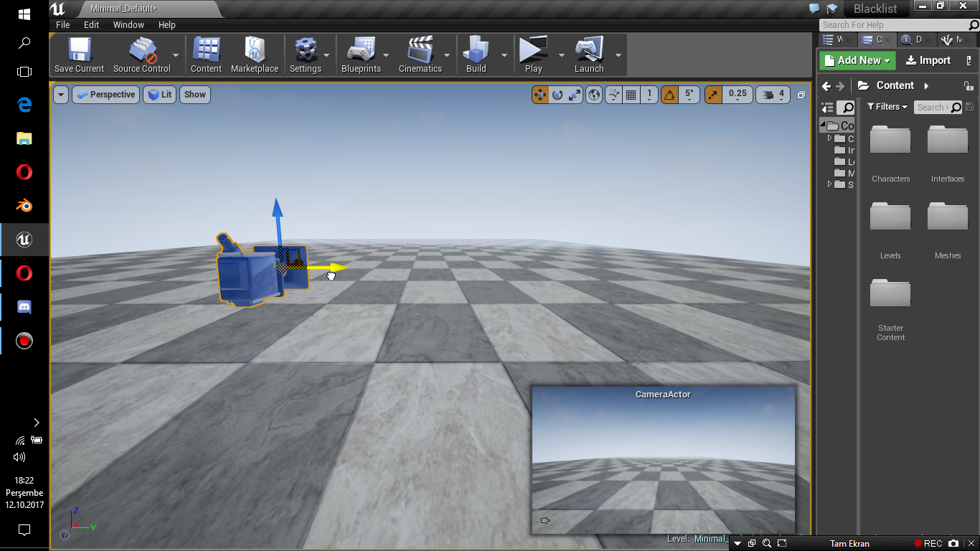Click the Import button
Screen dimensions: 980x551
(928, 60)
